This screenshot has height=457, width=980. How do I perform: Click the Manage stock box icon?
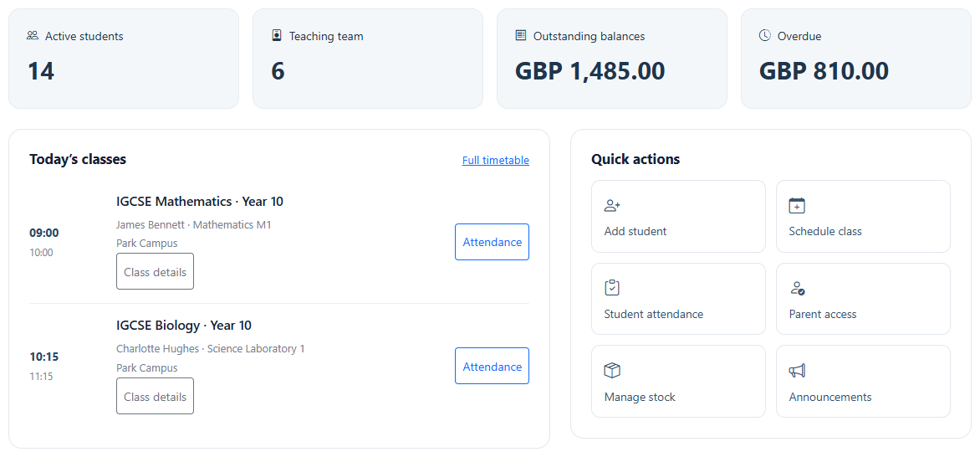612,371
